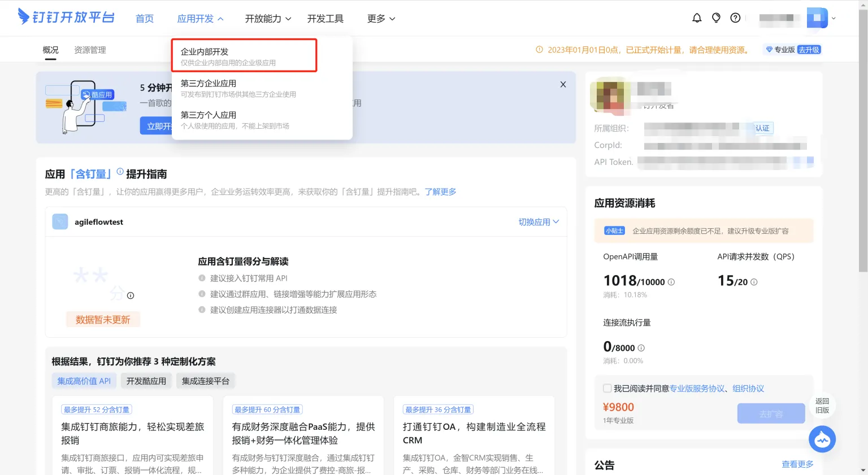Click the 去升级 button
This screenshot has width=868, height=475.
point(809,50)
